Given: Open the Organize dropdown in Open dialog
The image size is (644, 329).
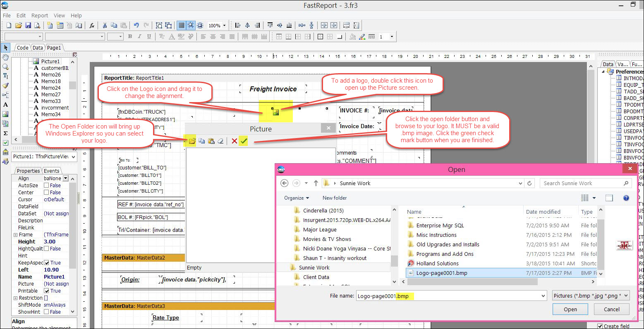Looking at the screenshot, I should coord(296,198).
